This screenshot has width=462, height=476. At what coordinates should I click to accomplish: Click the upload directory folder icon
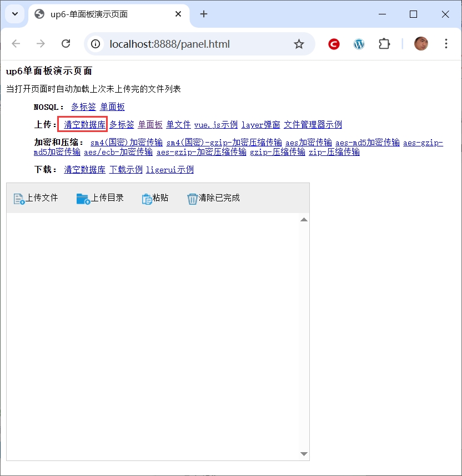coord(83,199)
